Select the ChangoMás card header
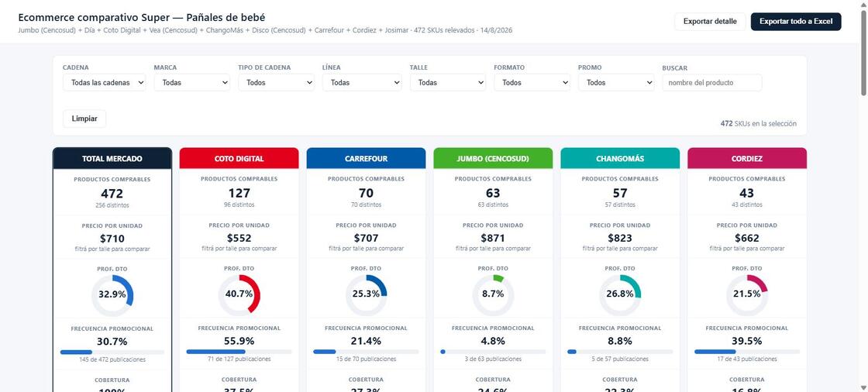 click(620, 158)
